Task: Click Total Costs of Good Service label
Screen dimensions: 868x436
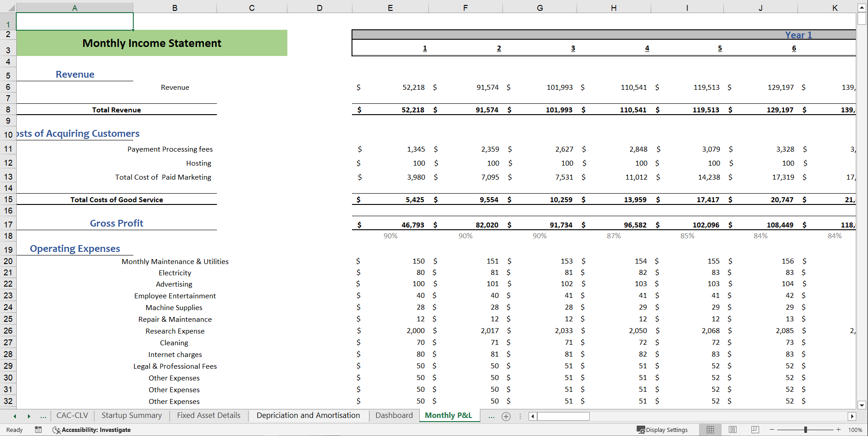Action: pos(117,199)
